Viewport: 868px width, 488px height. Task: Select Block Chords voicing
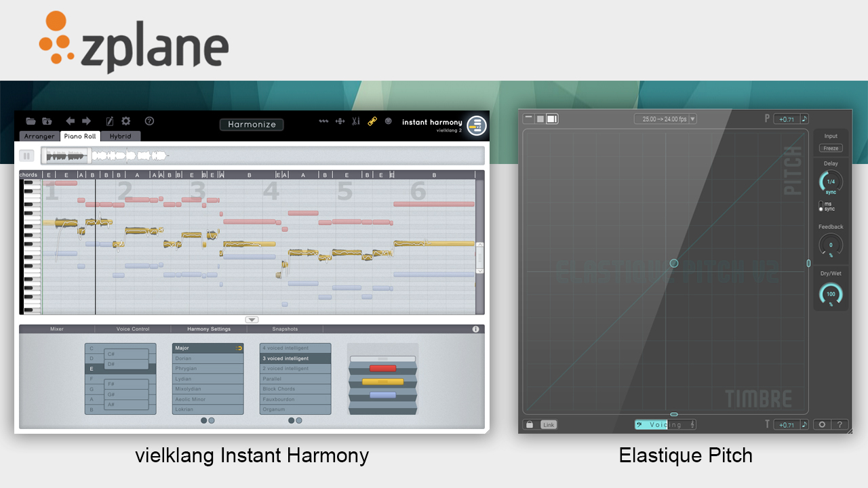[x=295, y=389]
